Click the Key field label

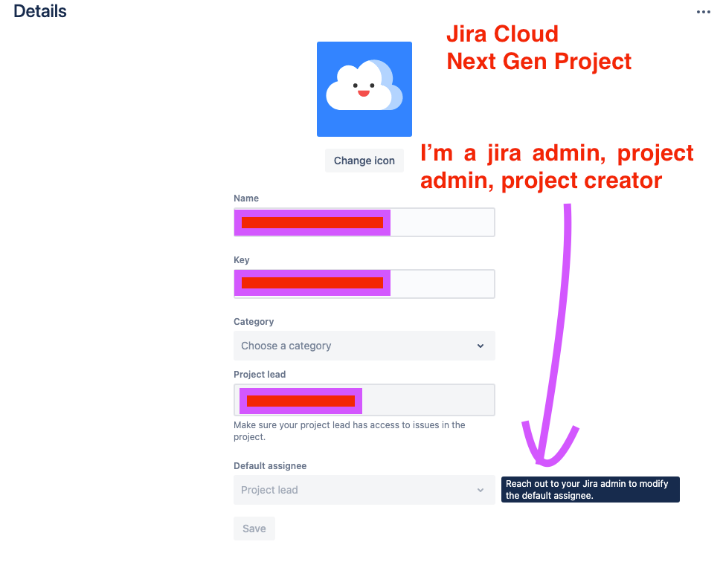pyautogui.click(x=242, y=260)
